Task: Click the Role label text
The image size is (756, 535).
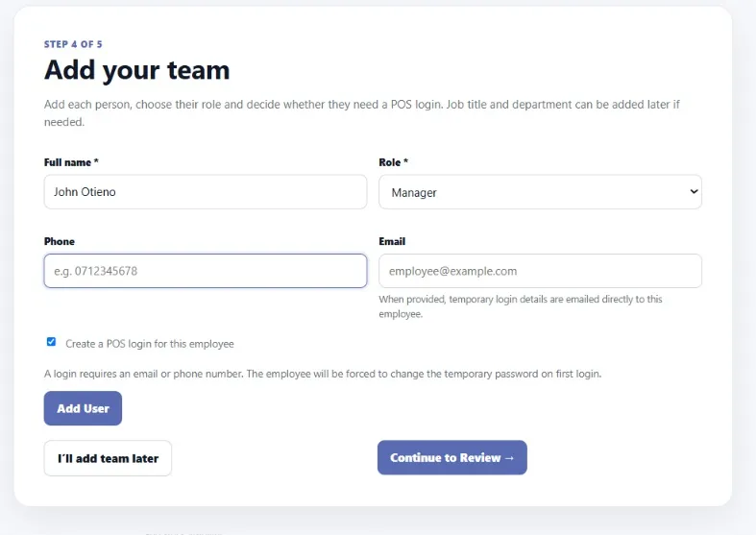Action: point(394,162)
